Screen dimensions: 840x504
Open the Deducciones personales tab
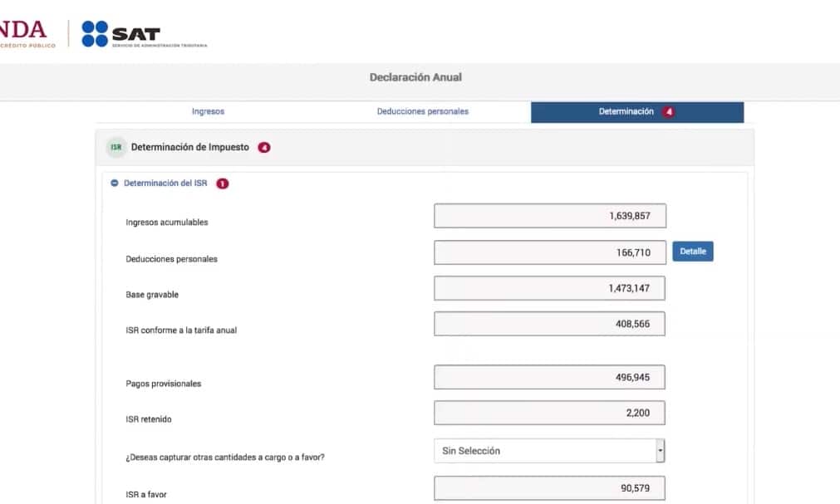(422, 112)
